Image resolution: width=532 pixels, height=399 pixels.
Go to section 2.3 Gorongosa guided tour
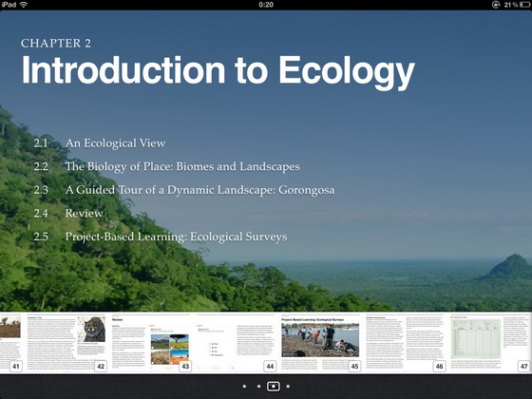point(184,190)
